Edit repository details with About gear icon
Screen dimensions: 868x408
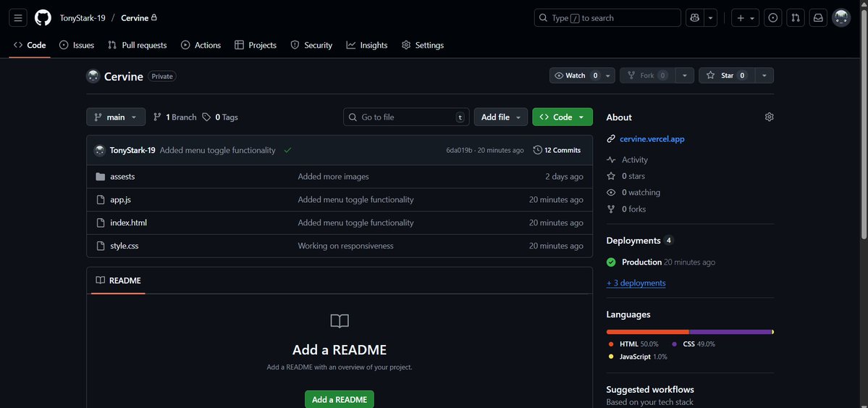point(769,117)
